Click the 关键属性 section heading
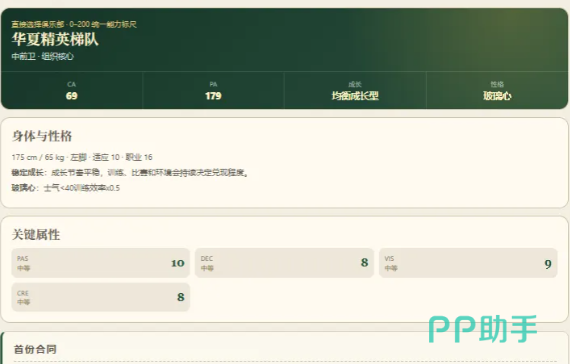570x364 pixels. (36, 235)
